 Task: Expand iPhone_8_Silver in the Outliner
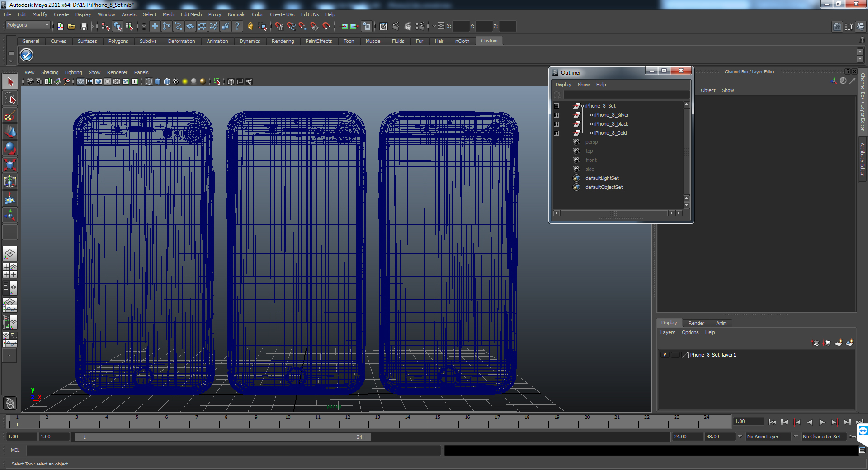[x=557, y=115]
